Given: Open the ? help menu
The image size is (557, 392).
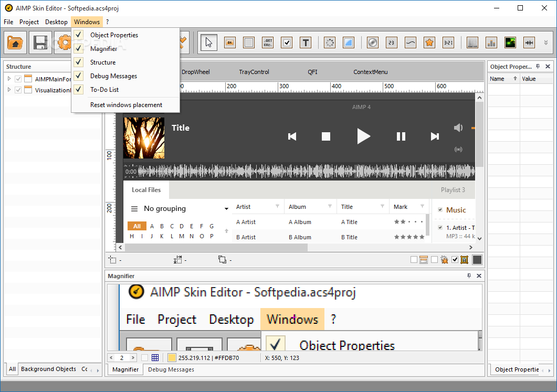Looking at the screenshot, I should point(107,22).
